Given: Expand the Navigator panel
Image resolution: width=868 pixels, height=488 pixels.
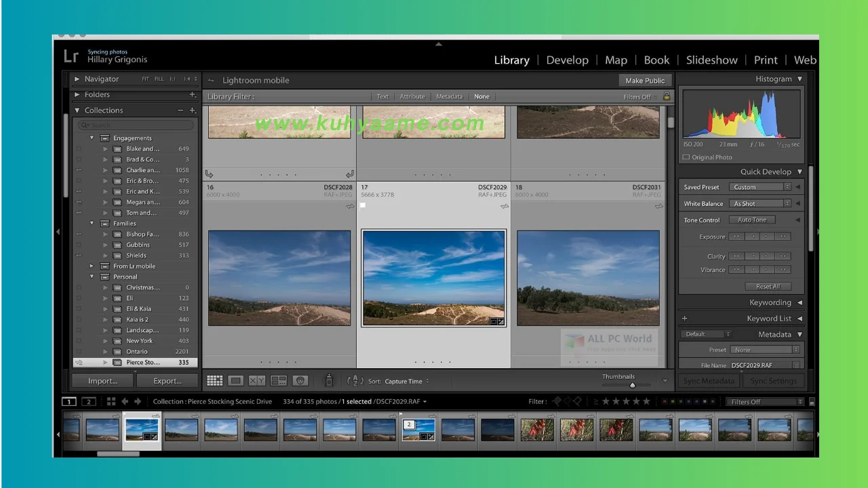Looking at the screenshot, I should [x=77, y=79].
